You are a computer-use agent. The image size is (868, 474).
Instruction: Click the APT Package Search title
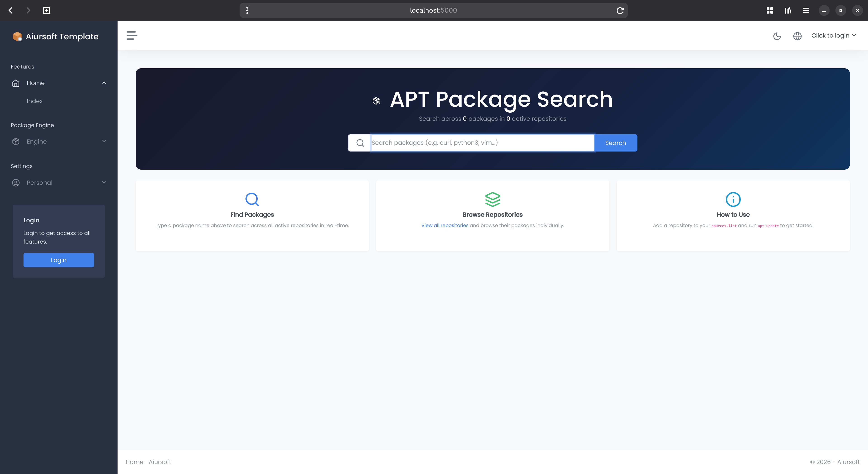(x=501, y=100)
